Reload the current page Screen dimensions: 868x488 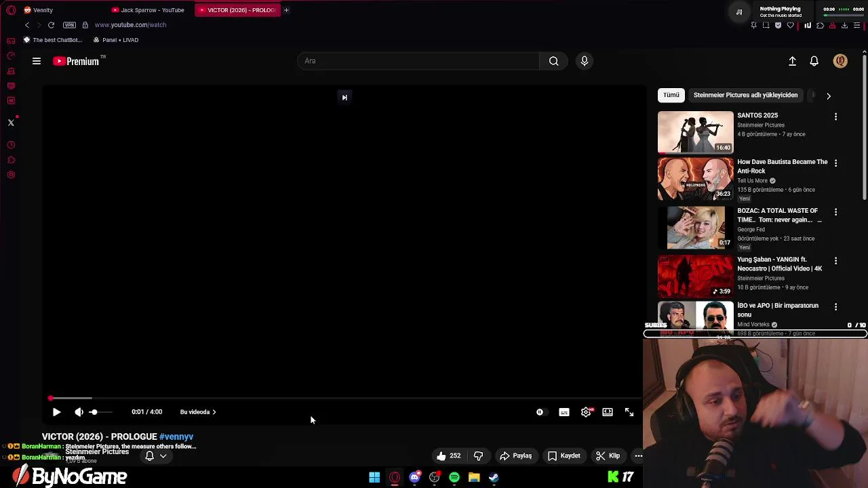[x=51, y=25]
